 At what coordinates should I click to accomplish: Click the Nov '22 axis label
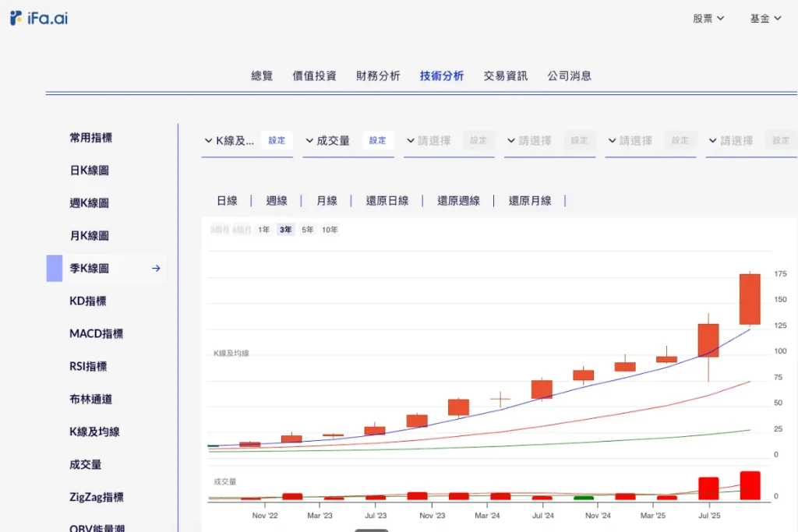click(x=265, y=516)
